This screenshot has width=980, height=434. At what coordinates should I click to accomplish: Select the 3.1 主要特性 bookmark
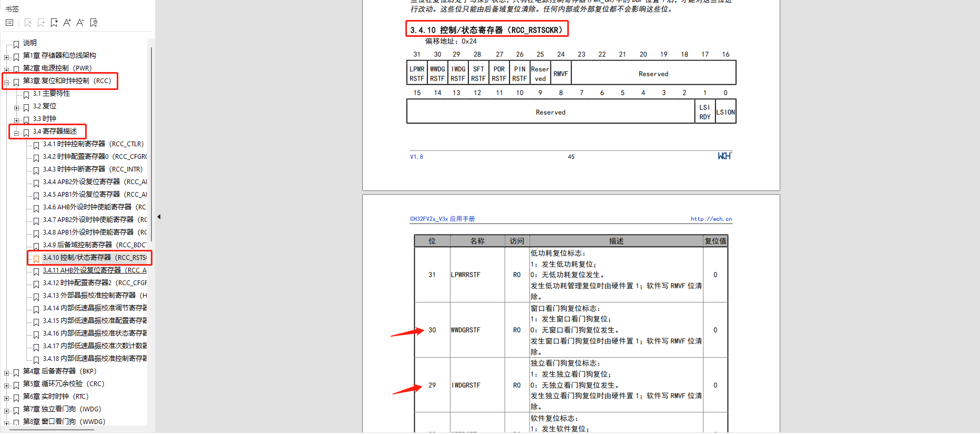point(52,93)
